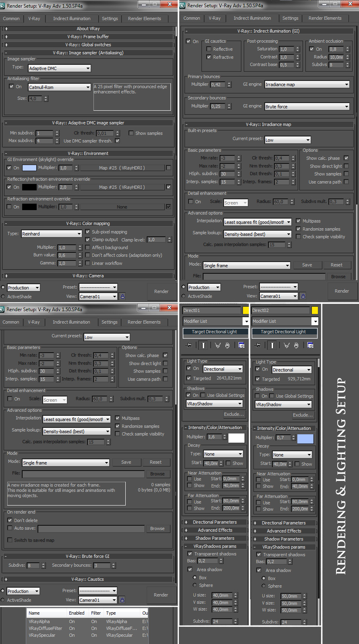The image size is (359, 644).
Task: Open Settings tab in Image sampler window
Action: click(x=110, y=19)
